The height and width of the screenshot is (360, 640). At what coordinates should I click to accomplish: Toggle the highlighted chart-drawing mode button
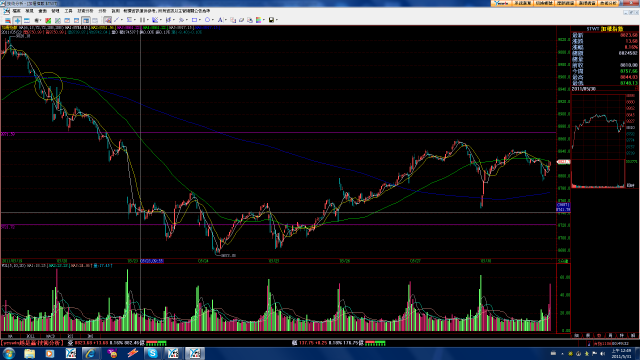tap(107, 20)
